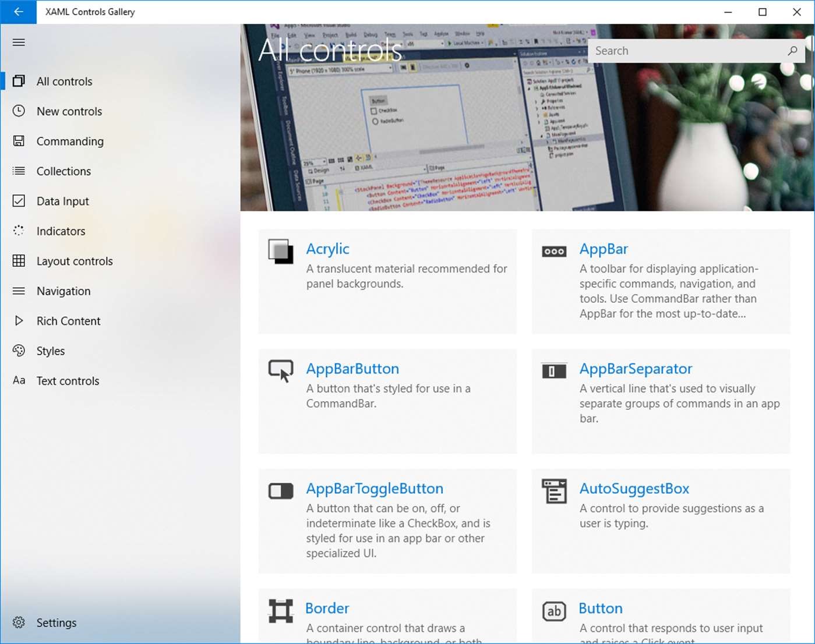Image resolution: width=815 pixels, height=644 pixels.
Task: Open the Border title link
Action: click(x=327, y=608)
